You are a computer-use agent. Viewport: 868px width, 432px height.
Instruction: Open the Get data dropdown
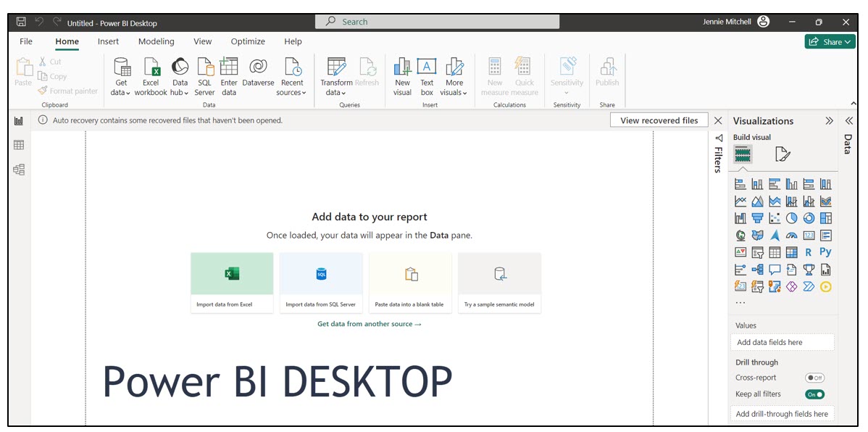coord(121,76)
